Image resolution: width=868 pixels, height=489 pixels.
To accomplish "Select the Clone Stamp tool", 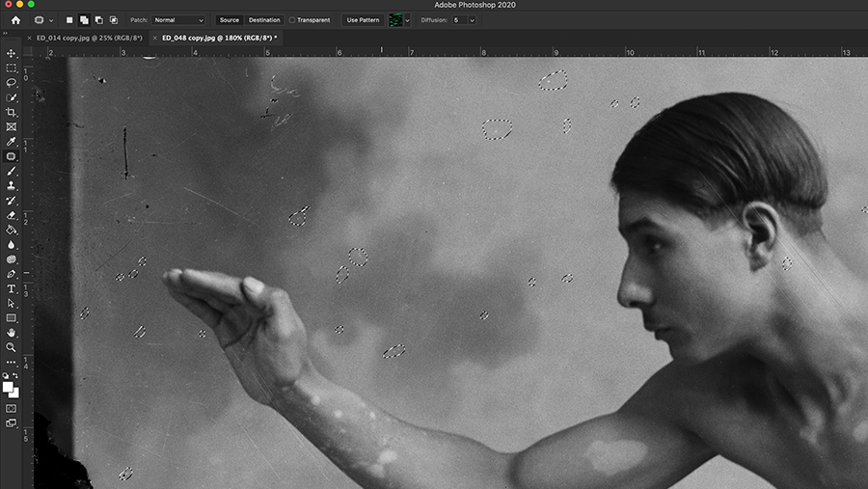I will pos(11,185).
